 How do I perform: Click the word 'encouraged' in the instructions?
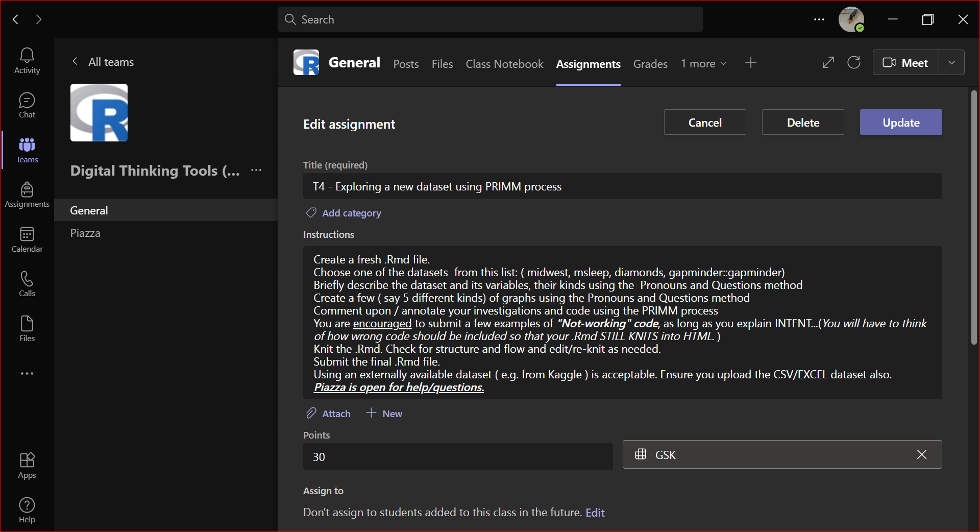(382, 324)
